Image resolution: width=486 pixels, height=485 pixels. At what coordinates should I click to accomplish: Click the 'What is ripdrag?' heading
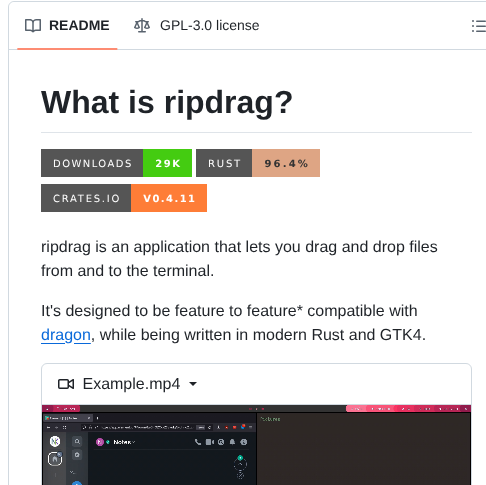167,102
